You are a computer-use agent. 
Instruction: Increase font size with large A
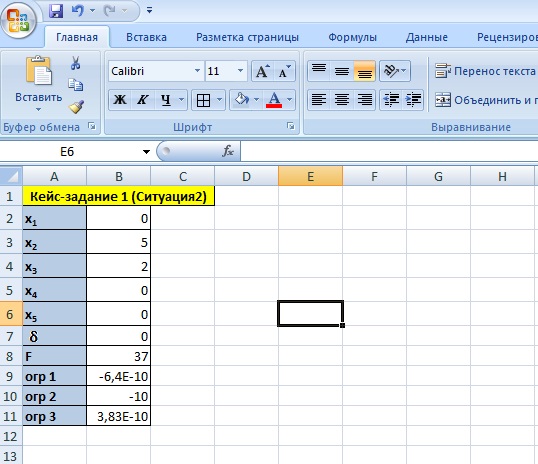[262, 71]
